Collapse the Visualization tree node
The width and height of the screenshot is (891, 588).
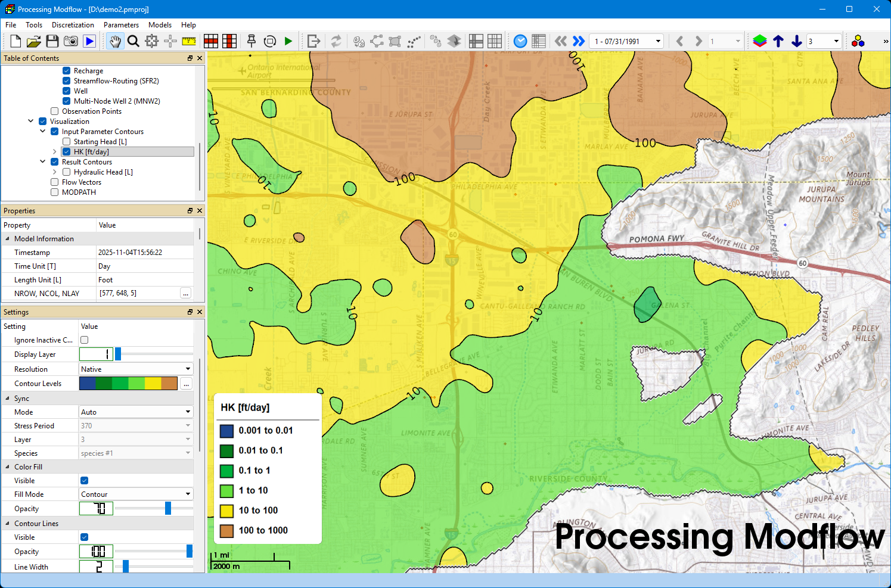pyautogui.click(x=31, y=122)
